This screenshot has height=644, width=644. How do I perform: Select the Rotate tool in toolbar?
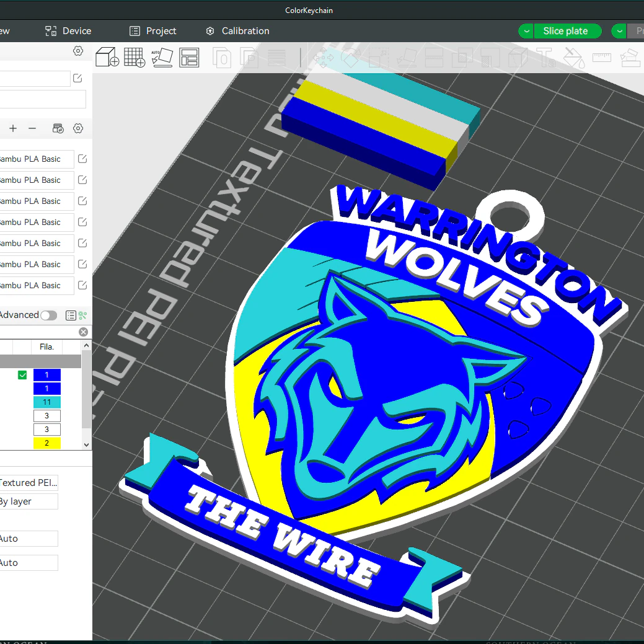[351, 57]
